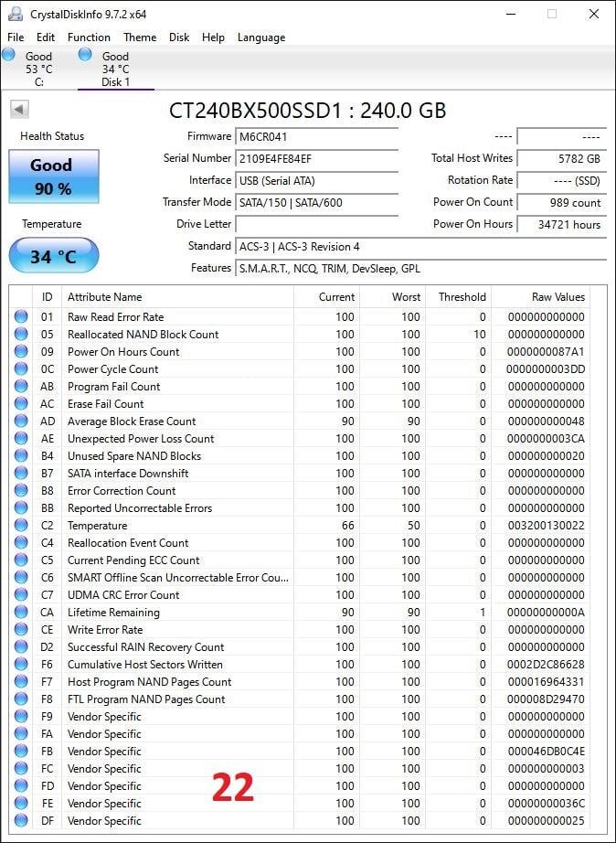Click the Features field
Viewport: 616px width, 843px height.
[x=421, y=268]
